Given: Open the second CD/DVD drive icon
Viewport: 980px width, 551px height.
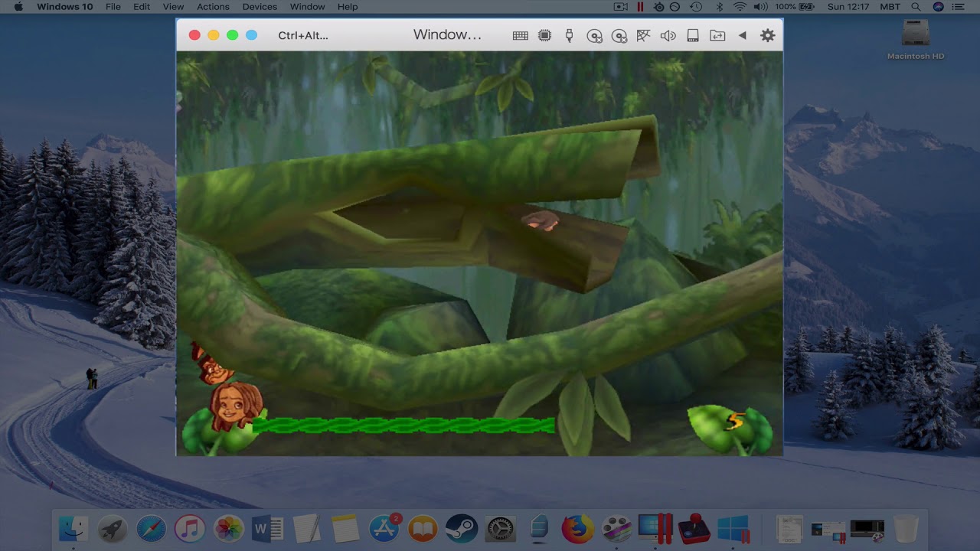Looking at the screenshot, I should point(619,35).
